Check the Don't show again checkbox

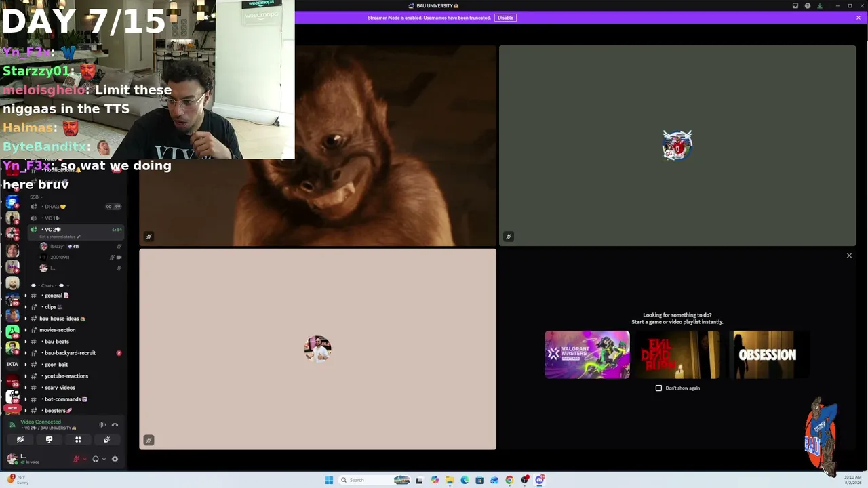[x=658, y=388]
